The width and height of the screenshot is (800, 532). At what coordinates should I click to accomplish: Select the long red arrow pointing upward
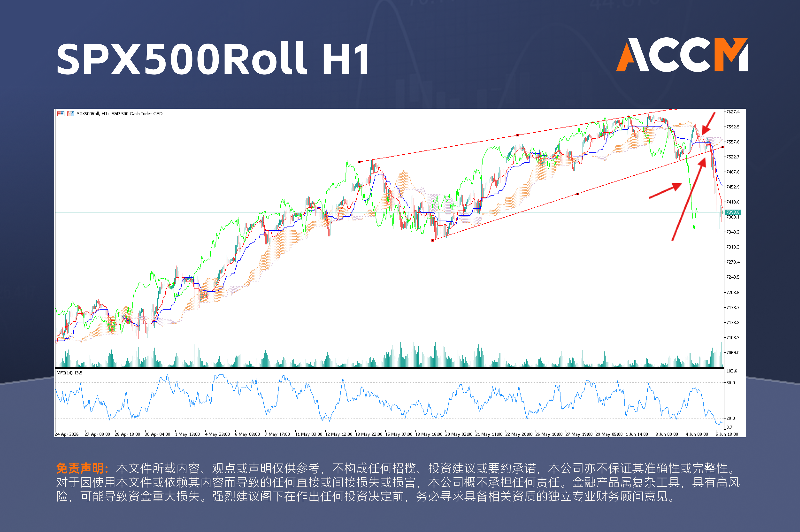(689, 199)
